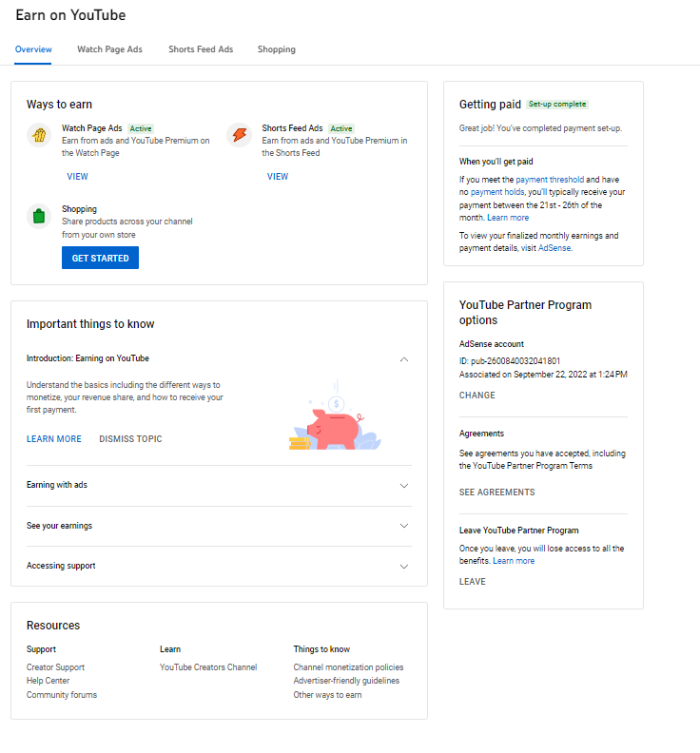Image resolution: width=700 pixels, height=753 pixels.
Task: Click LEAVE to exit the Partner Program
Action: [x=472, y=582]
